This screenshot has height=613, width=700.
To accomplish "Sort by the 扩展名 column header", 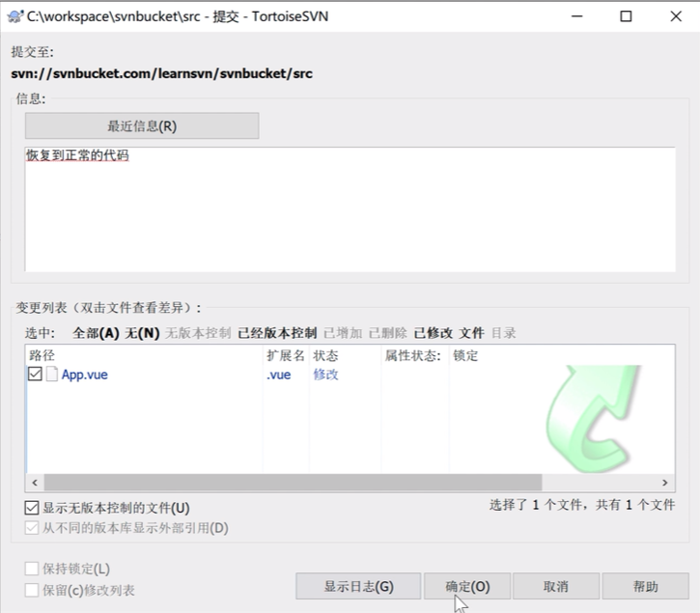I will tap(286, 356).
